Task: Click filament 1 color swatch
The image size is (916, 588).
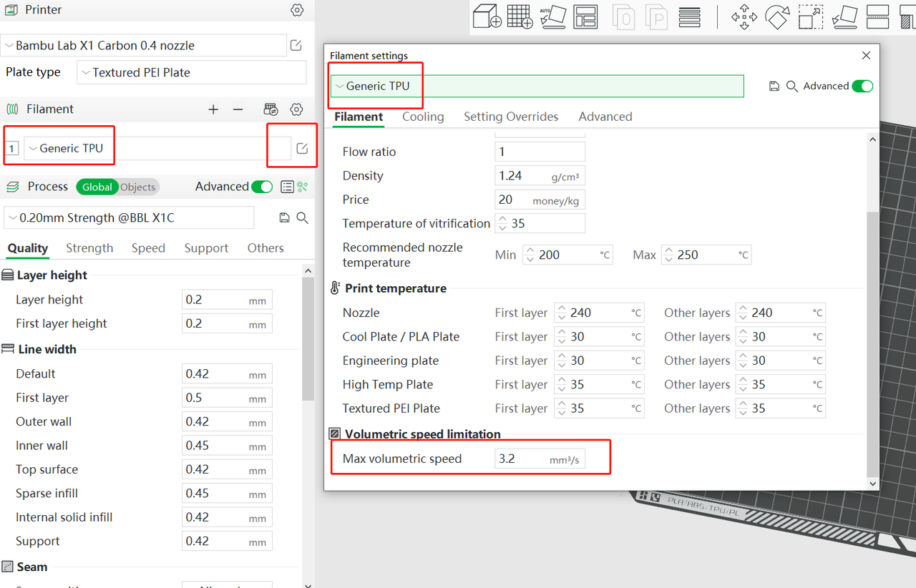Action: click(12, 149)
